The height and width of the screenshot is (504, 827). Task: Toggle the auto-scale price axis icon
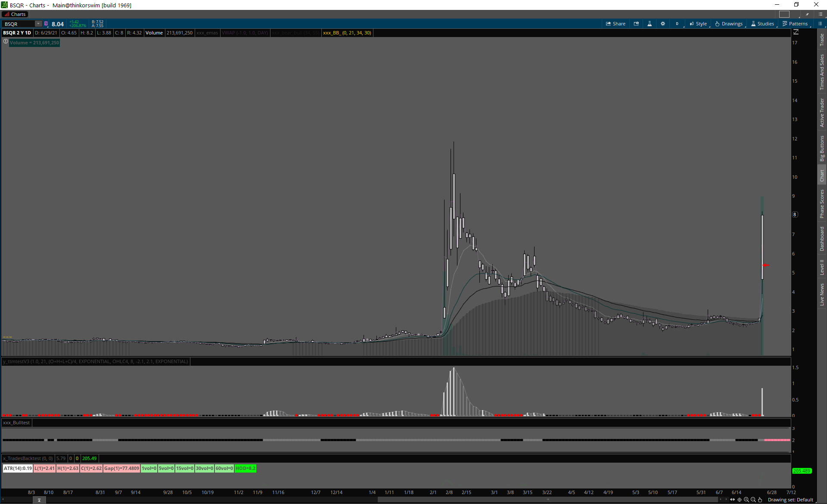click(x=796, y=32)
